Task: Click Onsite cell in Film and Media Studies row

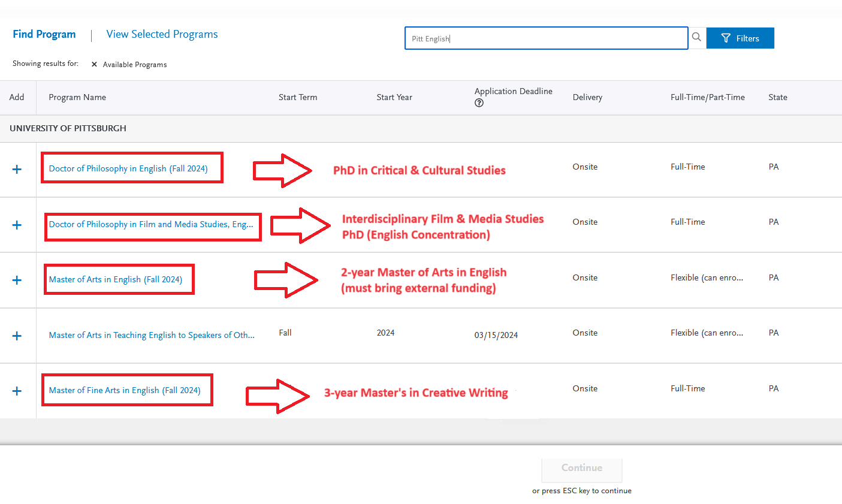Action: [x=585, y=222]
